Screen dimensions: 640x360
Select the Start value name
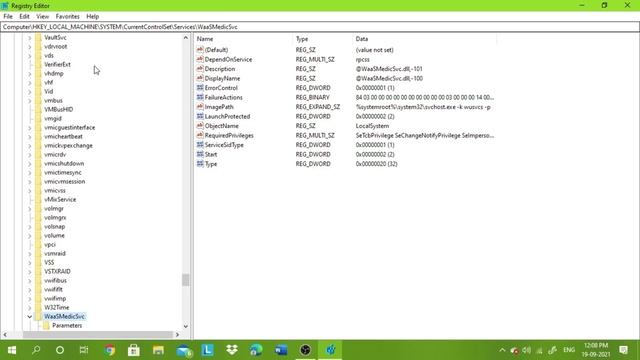pos(211,154)
